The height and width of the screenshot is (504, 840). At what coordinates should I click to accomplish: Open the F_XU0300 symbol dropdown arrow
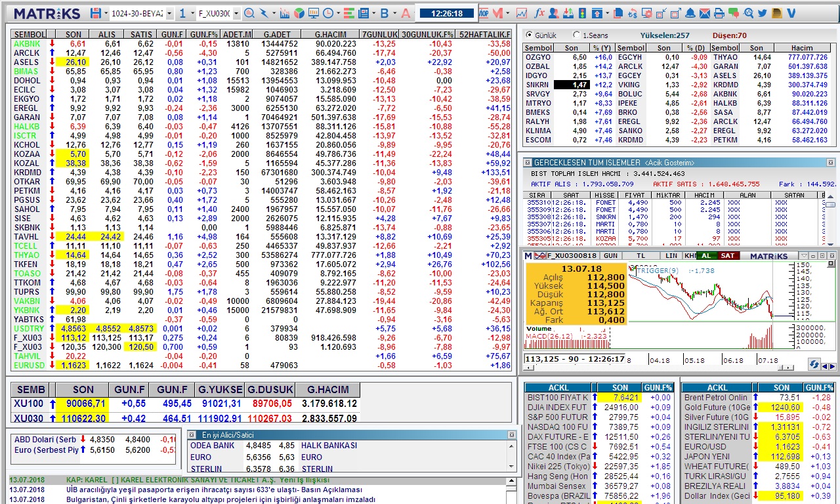[236, 13]
